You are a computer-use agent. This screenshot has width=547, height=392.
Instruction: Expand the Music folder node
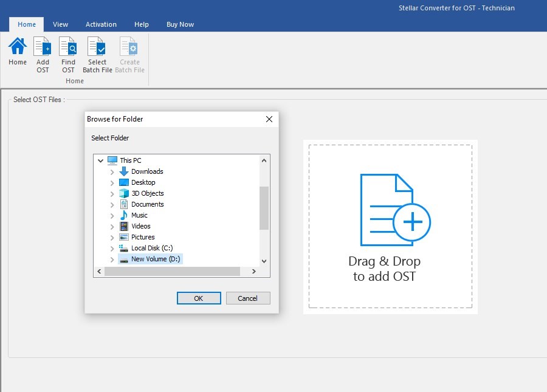tap(112, 216)
